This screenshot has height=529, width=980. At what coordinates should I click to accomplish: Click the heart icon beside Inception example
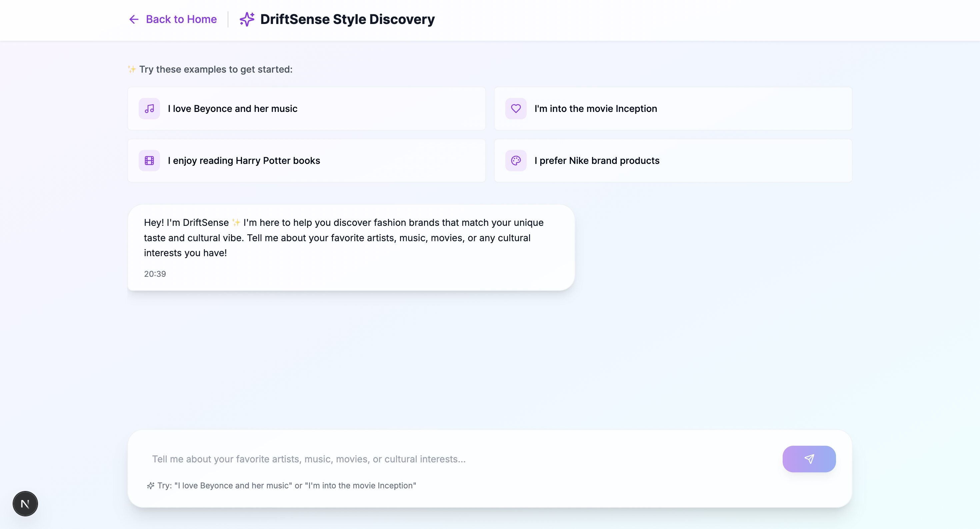coord(515,109)
